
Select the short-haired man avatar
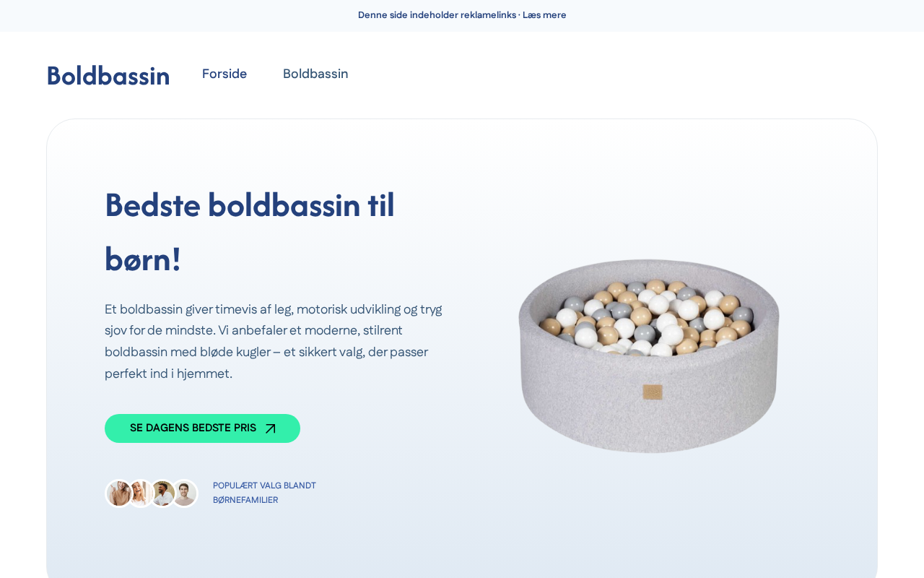tap(185, 493)
